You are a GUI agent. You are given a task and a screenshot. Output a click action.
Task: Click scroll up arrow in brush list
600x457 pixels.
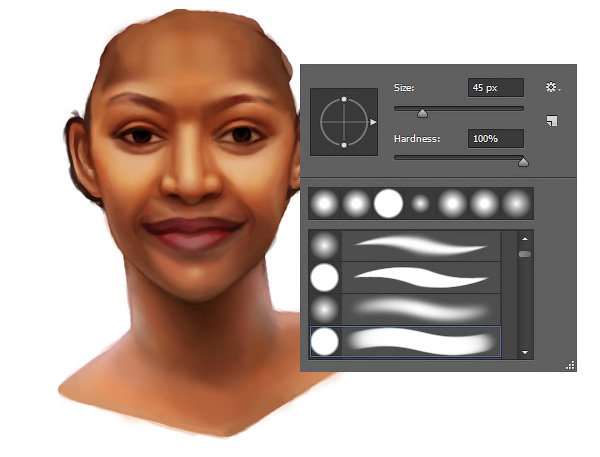[x=525, y=238]
